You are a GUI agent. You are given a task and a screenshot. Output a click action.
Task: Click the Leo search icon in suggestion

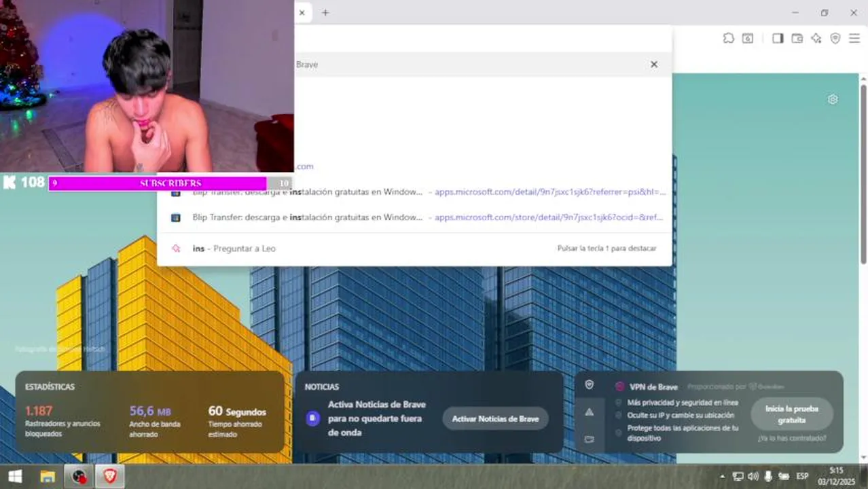click(x=176, y=249)
